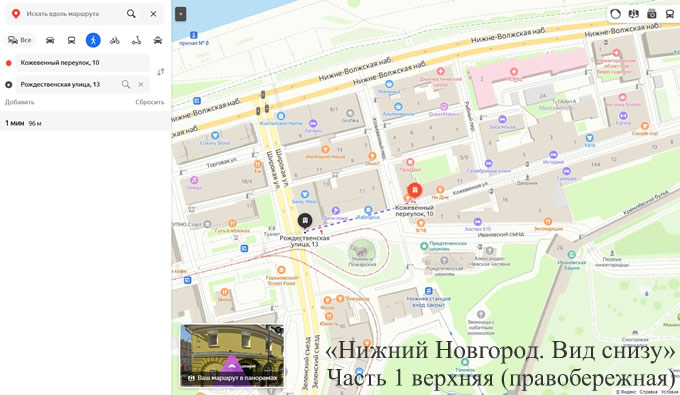This screenshot has width=680, height=395.
Task: Select the bus public transport mode
Action: pos(71,40)
